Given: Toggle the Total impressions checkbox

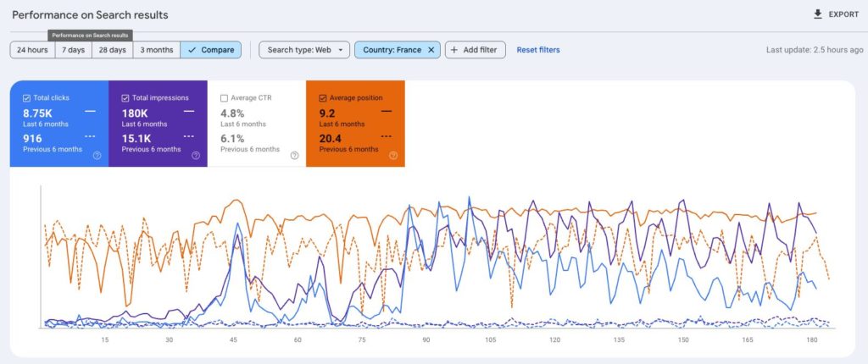Looking at the screenshot, I should tap(125, 98).
